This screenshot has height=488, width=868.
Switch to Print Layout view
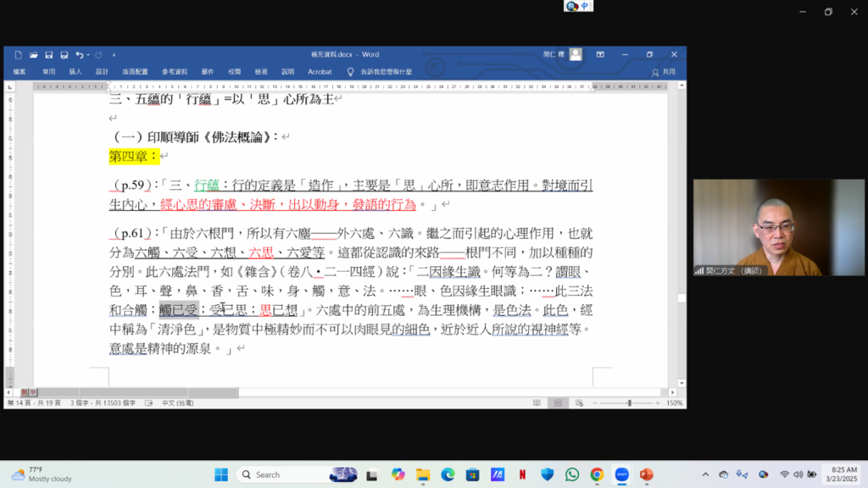[556, 403]
